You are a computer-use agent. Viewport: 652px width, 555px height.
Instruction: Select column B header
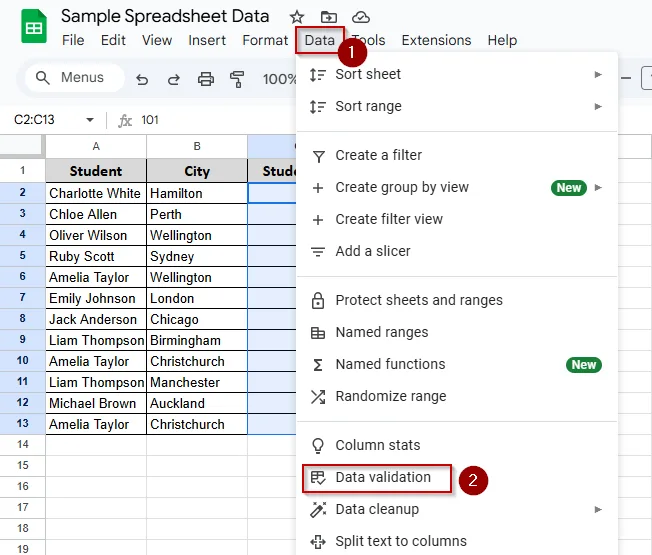click(x=197, y=146)
